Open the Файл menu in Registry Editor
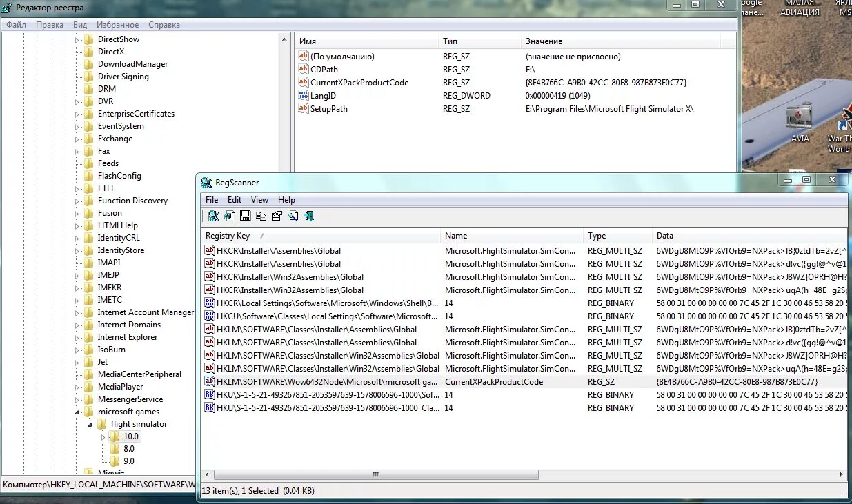The image size is (852, 504). pyautogui.click(x=17, y=25)
